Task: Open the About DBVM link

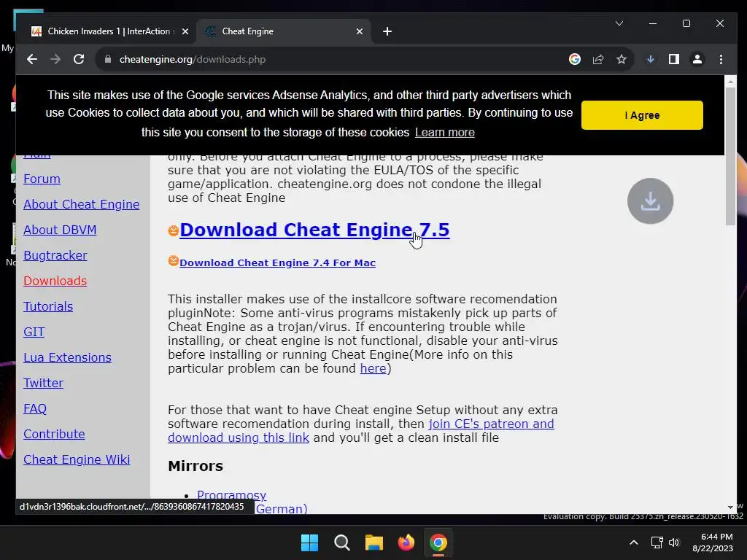Action: (60, 230)
